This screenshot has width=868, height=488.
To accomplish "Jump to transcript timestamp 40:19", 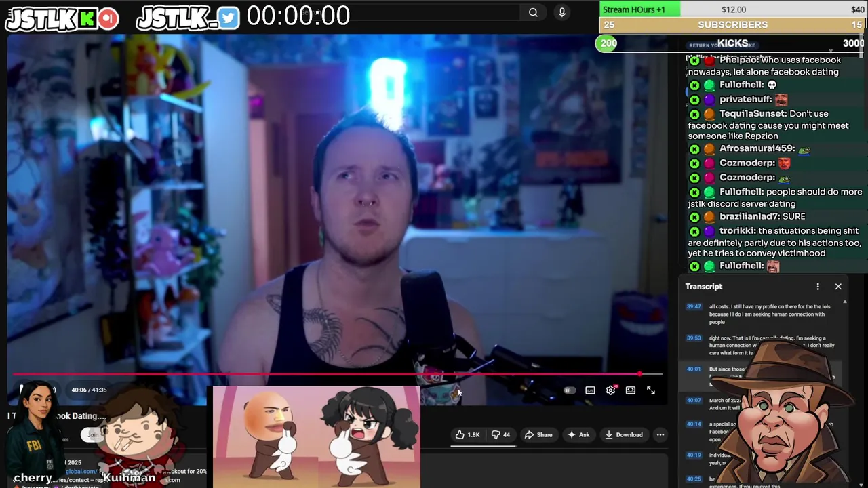I will pyautogui.click(x=693, y=455).
